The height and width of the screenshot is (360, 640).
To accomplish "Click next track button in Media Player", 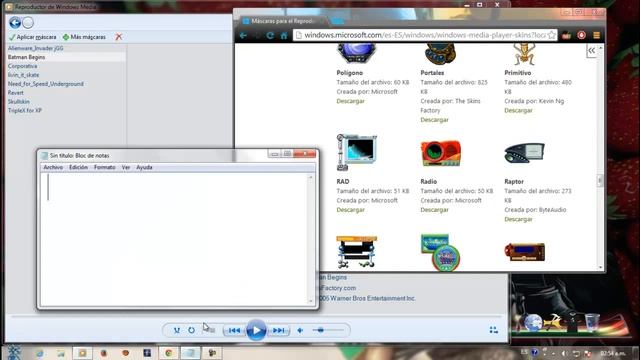I will coord(278,330).
